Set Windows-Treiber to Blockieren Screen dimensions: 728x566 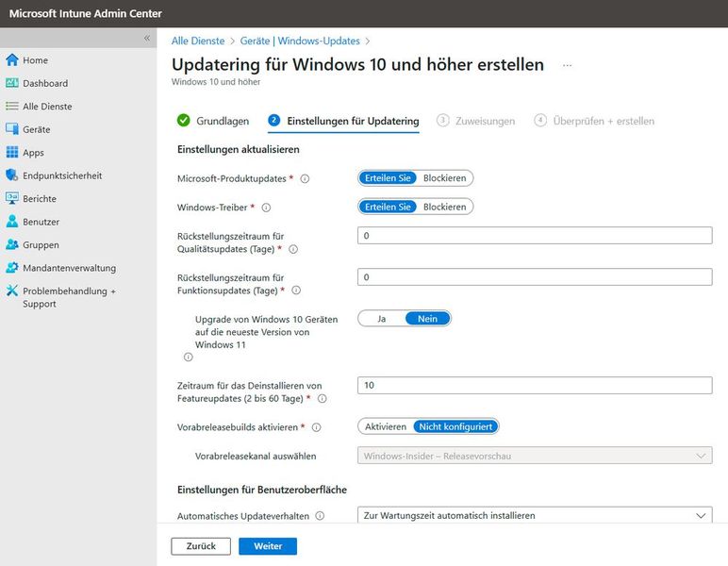[444, 208]
